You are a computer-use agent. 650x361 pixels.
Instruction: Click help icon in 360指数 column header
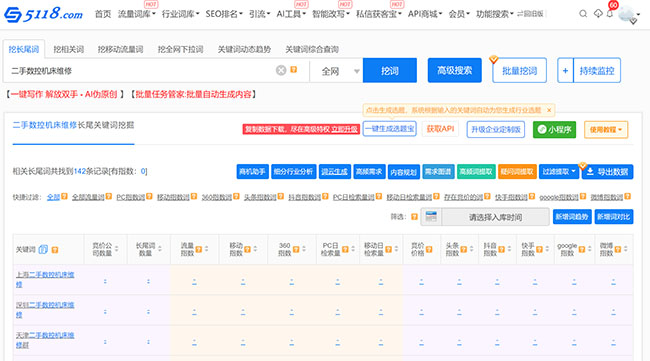(x=296, y=249)
